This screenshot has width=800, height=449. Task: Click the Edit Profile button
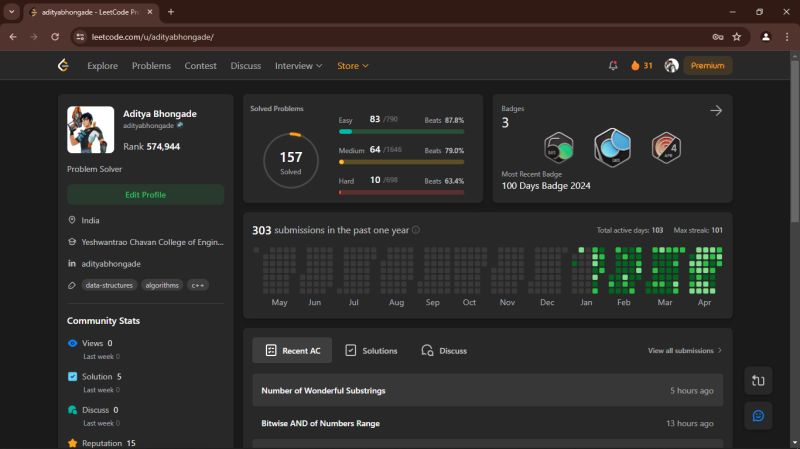click(145, 194)
